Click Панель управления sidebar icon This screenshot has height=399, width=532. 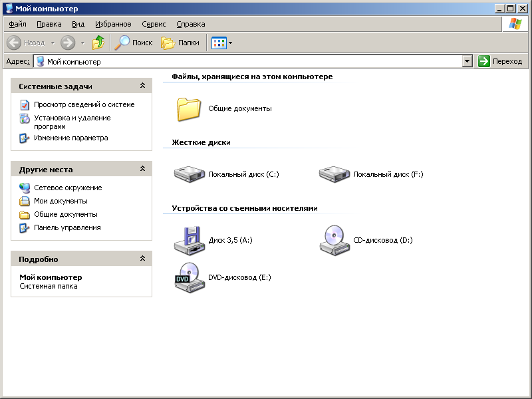pyautogui.click(x=24, y=228)
